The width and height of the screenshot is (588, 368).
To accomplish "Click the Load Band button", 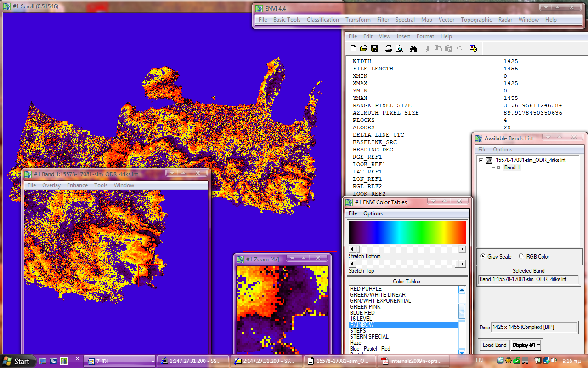I will click(495, 345).
